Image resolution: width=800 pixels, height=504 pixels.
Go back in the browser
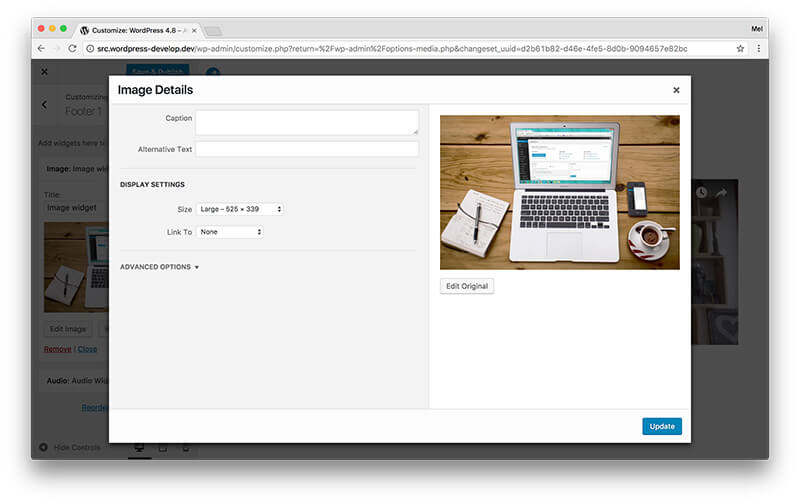(41, 48)
